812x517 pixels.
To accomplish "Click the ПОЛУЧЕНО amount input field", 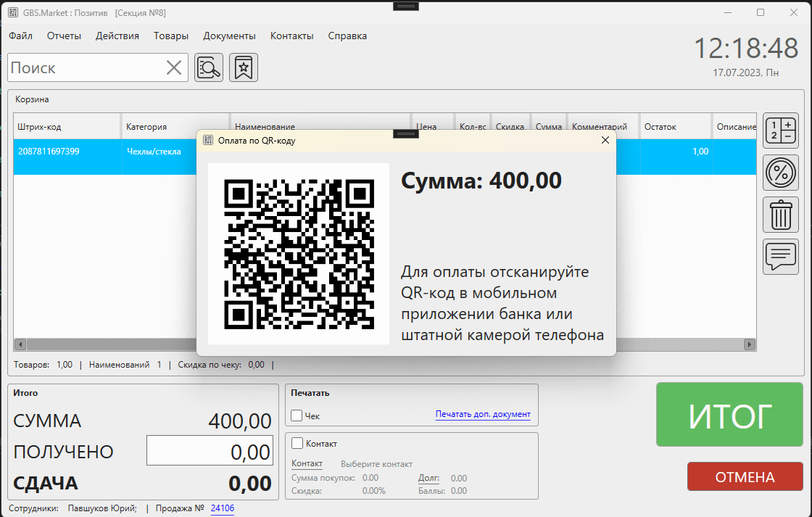I will 210,450.
